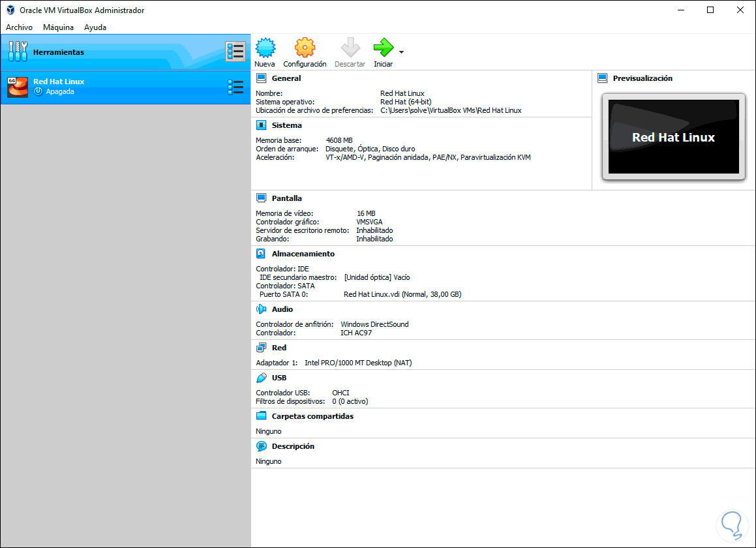This screenshot has height=548, width=756.
Task: Start VM with green Iniciar arrow
Action: point(384,48)
